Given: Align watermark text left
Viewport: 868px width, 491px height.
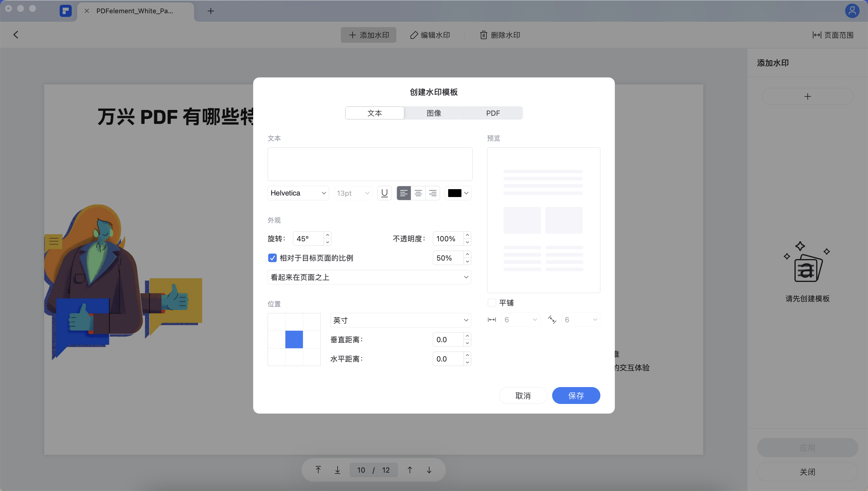Looking at the screenshot, I should (404, 193).
